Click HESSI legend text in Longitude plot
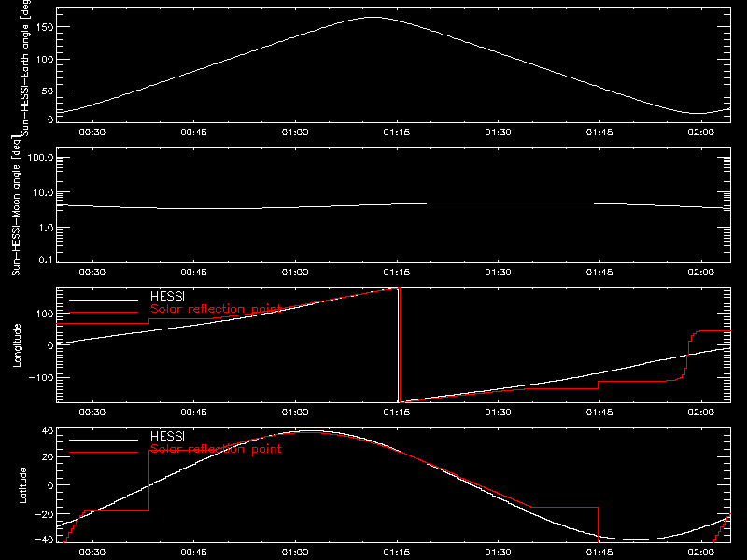 [x=167, y=297]
